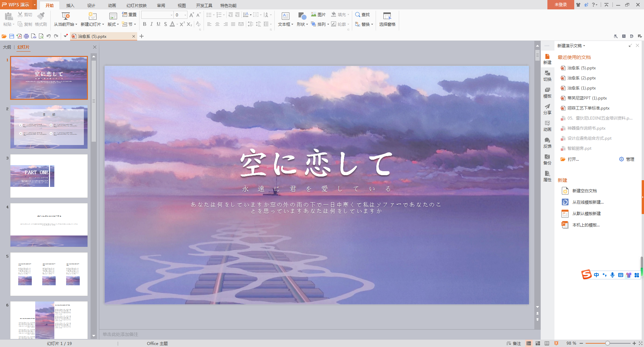Image resolution: width=644 pixels, height=347 pixels.
Task: Click the Undo arrow icon
Action: (49, 36)
